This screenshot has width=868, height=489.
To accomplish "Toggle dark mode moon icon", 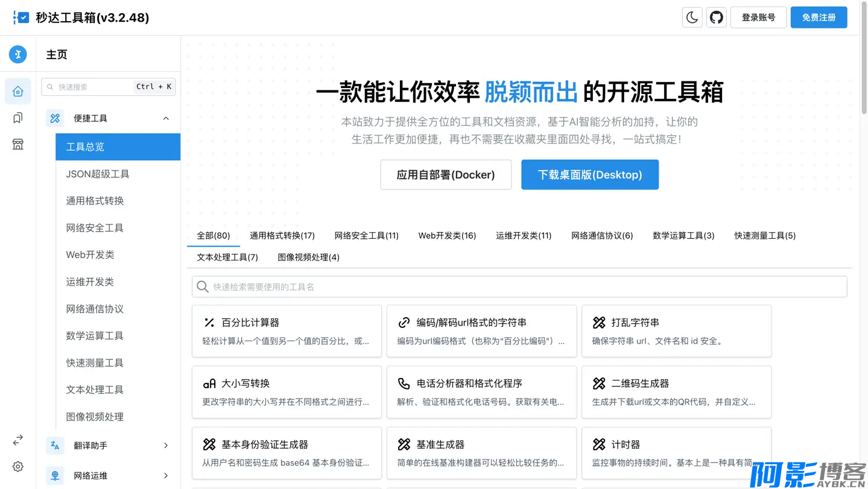I will [692, 17].
